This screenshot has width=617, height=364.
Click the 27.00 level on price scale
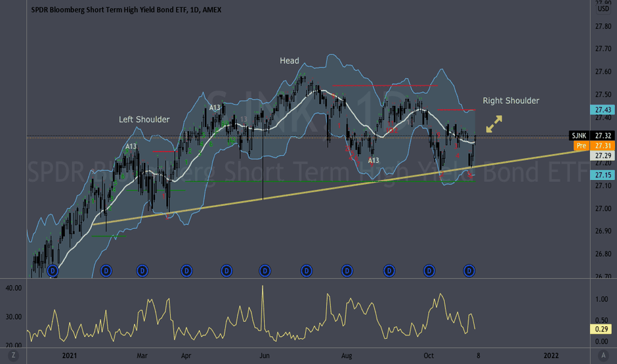pos(603,208)
